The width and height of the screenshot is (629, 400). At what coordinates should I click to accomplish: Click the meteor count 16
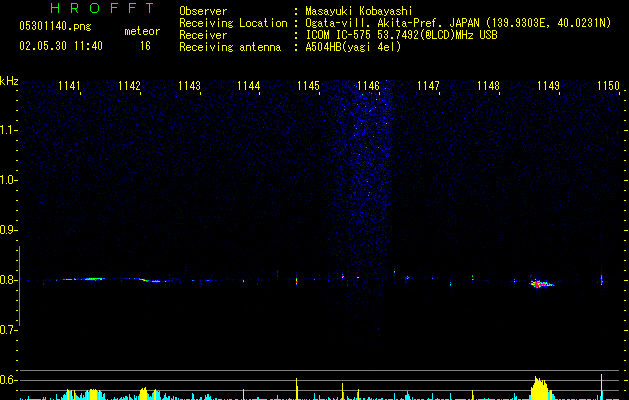(x=145, y=46)
